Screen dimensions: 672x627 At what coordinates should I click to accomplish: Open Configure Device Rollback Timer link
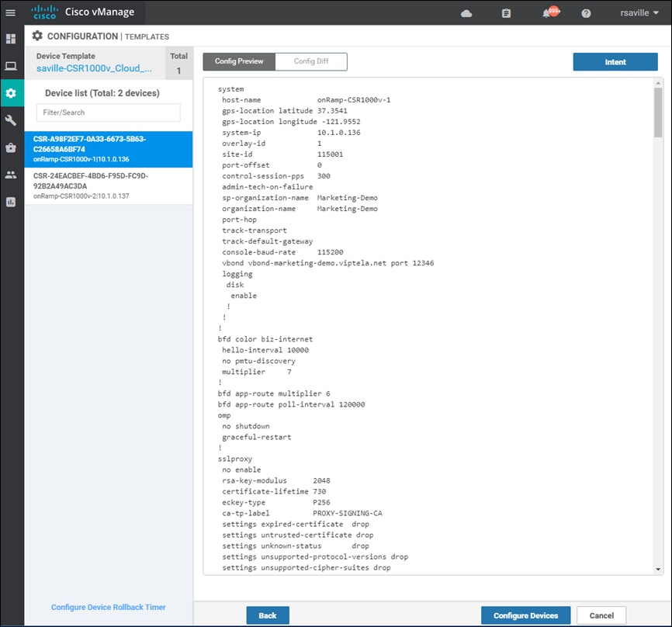click(x=109, y=607)
